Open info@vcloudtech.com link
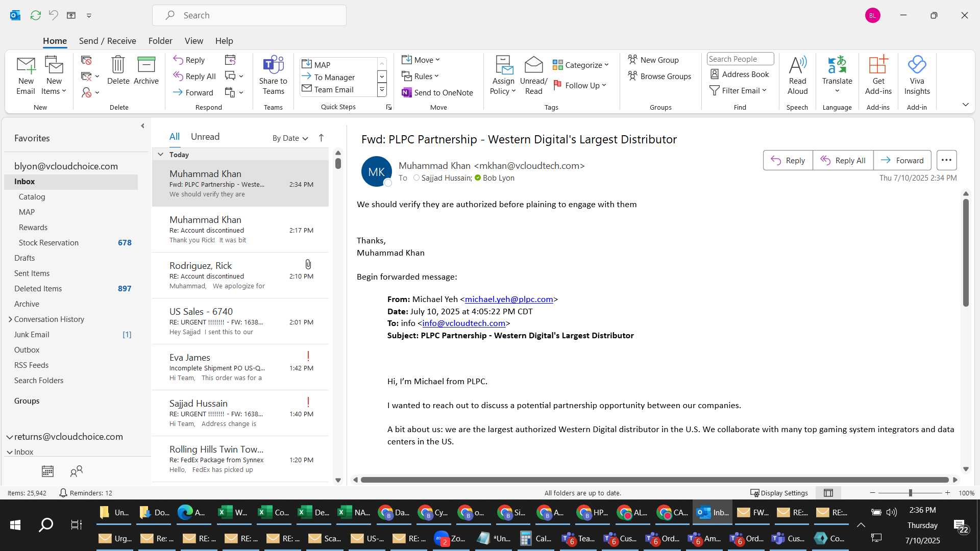Viewport: 980px width, 551px height. tap(463, 323)
